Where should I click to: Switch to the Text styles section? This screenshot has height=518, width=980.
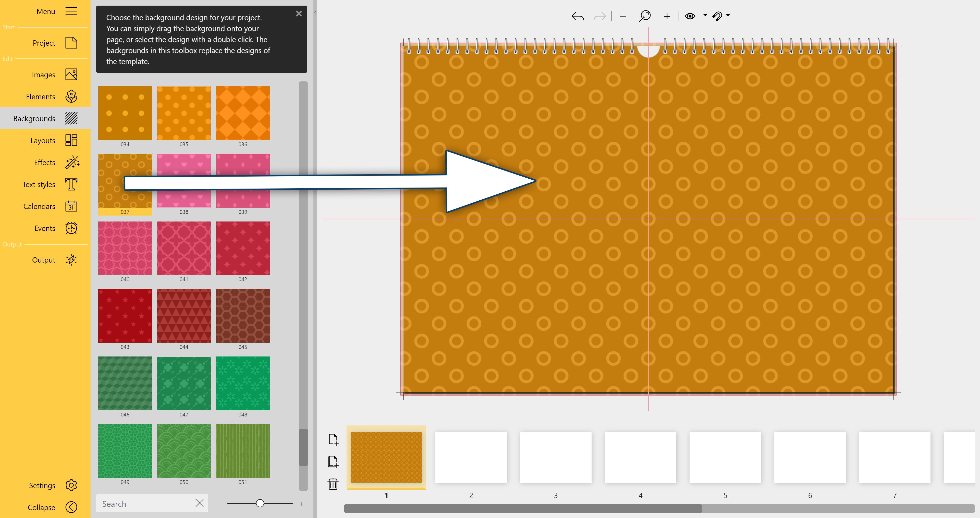coord(39,184)
